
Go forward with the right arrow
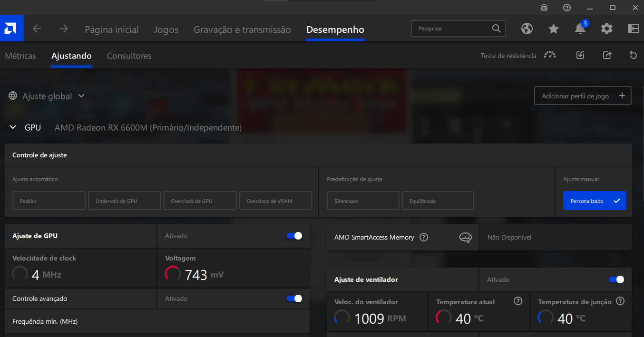[64, 29]
